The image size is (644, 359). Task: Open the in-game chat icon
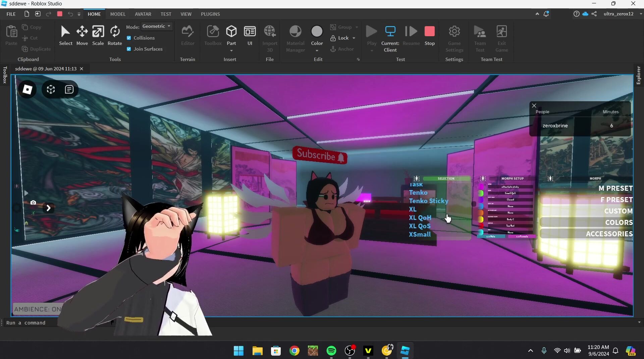pos(69,89)
